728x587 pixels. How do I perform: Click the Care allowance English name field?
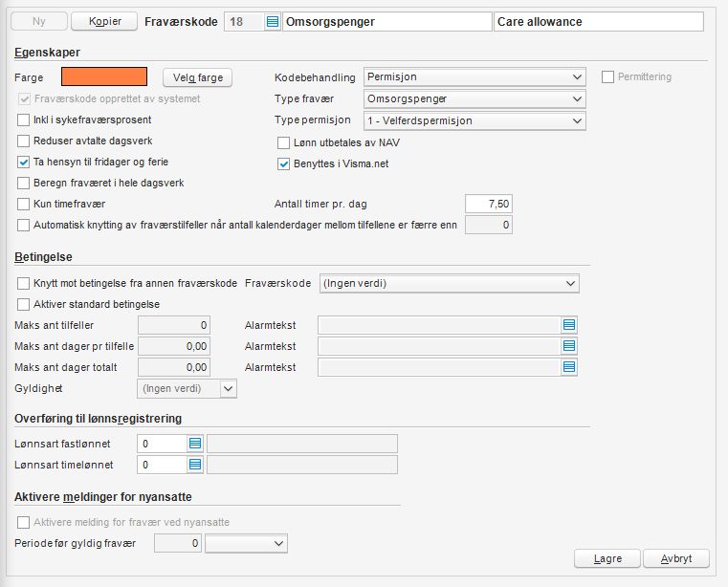click(x=599, y=22)
